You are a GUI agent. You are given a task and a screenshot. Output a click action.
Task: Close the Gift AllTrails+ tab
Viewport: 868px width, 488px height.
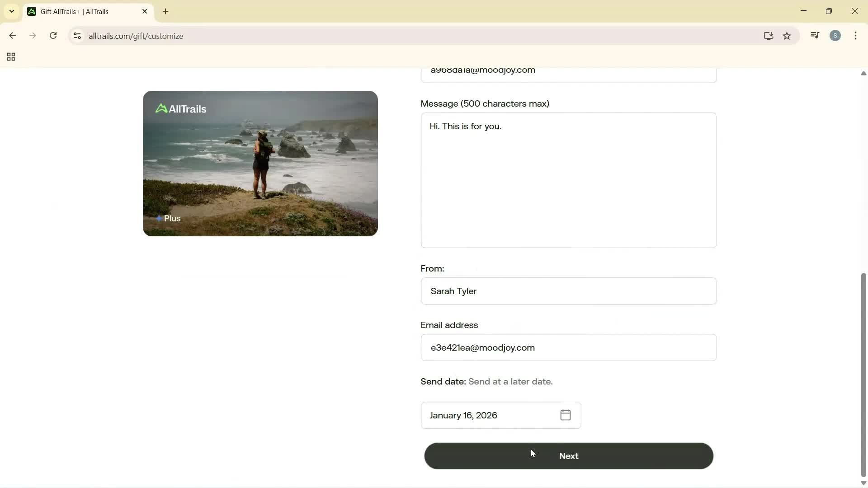point(145,11)
